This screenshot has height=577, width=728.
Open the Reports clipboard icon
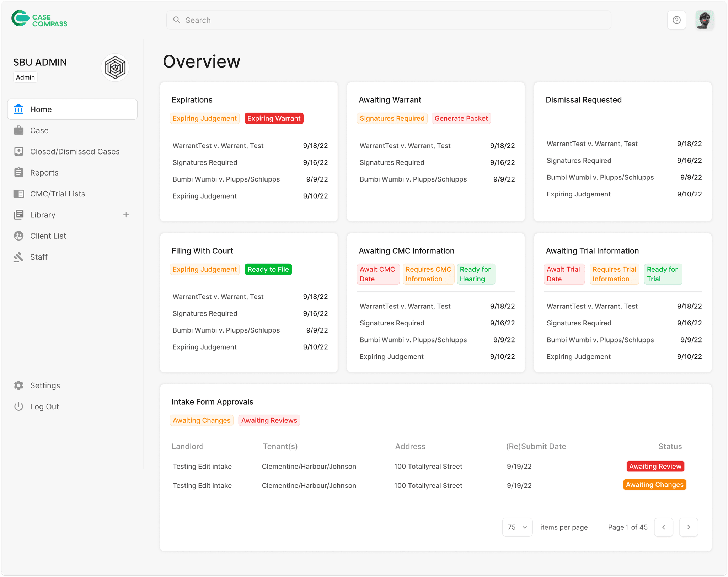point(18,173)
